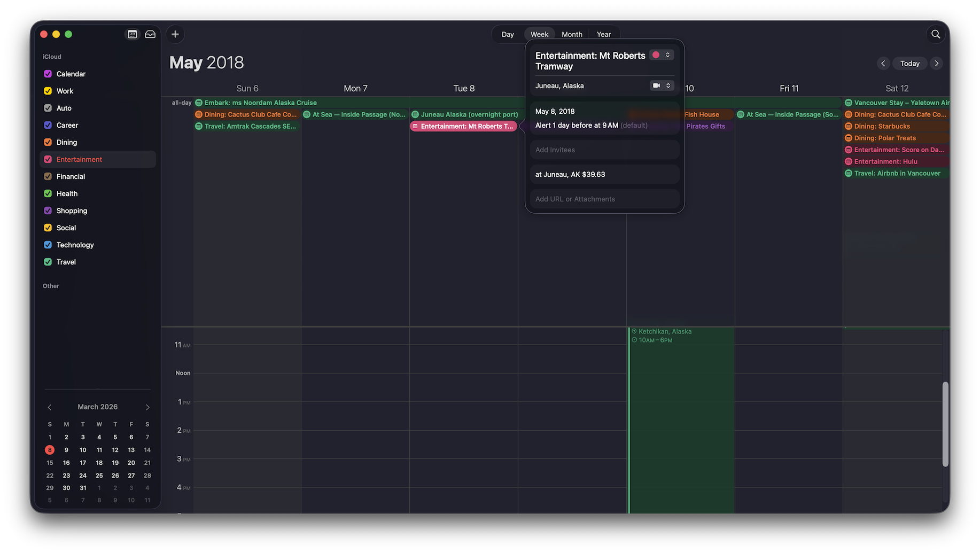Open the search magnifier icon
Image resolution: width=980 pixels, height=553 pixels.
tap(935, 34)
